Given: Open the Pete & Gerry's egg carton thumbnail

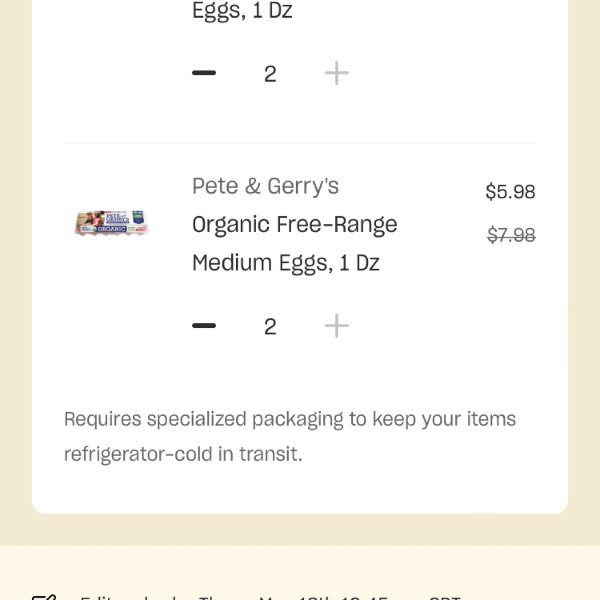Looking at the screenshot, I should 111,223.
